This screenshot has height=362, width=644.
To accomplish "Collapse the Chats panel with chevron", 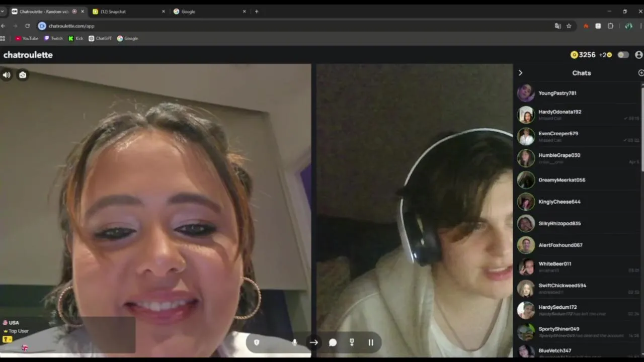I will tap(520, 73).
